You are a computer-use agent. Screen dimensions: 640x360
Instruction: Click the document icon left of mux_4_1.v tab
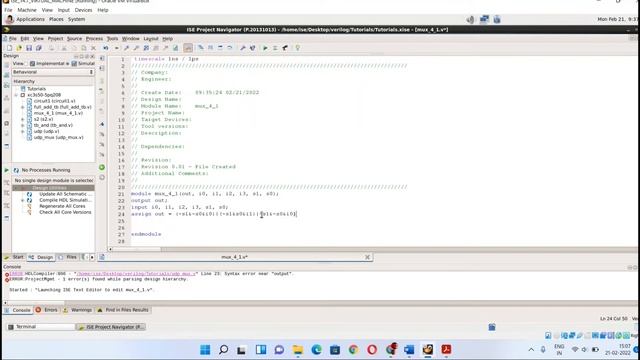[x=102, y=257]
